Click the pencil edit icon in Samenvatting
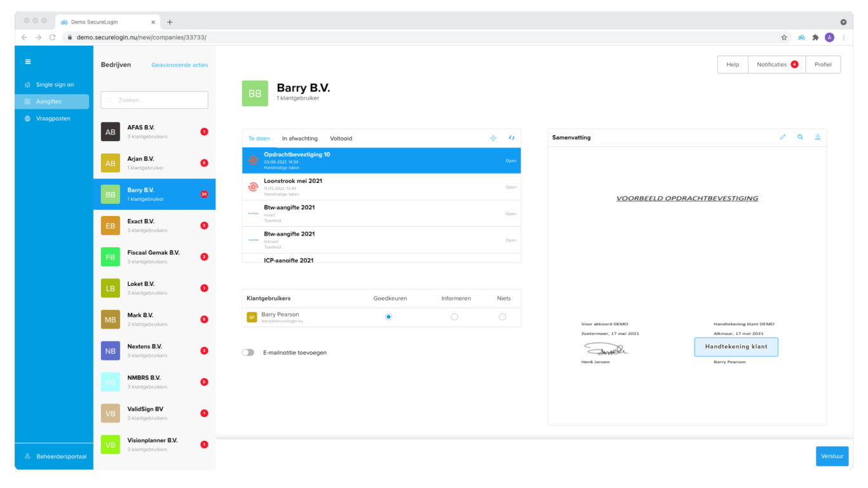 [x=783, y=137]
